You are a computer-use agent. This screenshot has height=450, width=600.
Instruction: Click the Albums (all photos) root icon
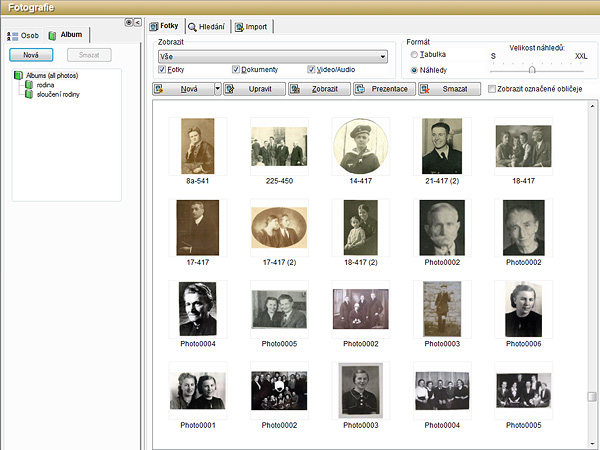pyautogui.click(x=18, y=76)
